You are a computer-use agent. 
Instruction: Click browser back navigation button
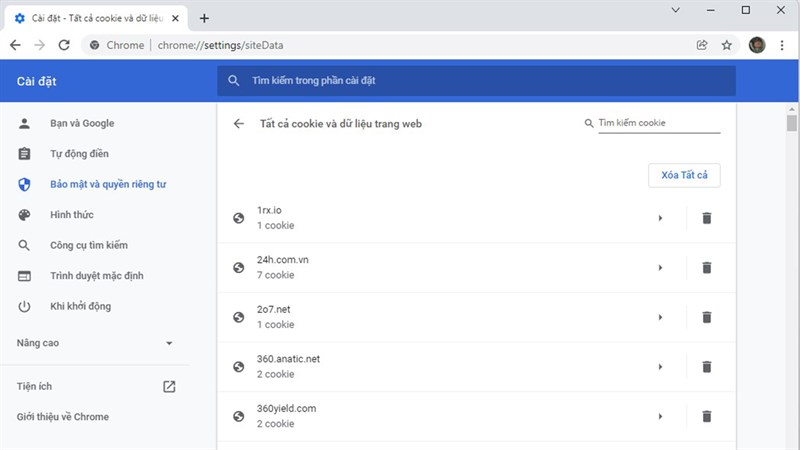click(15, 45)
